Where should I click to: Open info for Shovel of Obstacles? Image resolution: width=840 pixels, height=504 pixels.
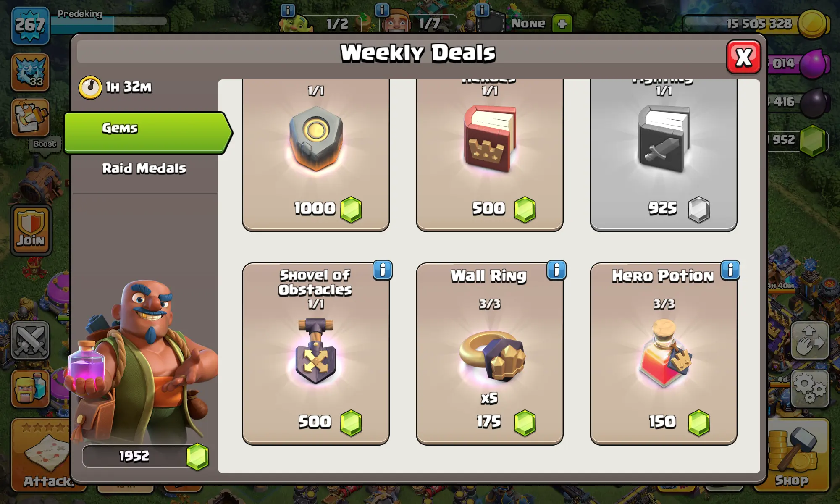pyautogui.click(x=382, y=270)
